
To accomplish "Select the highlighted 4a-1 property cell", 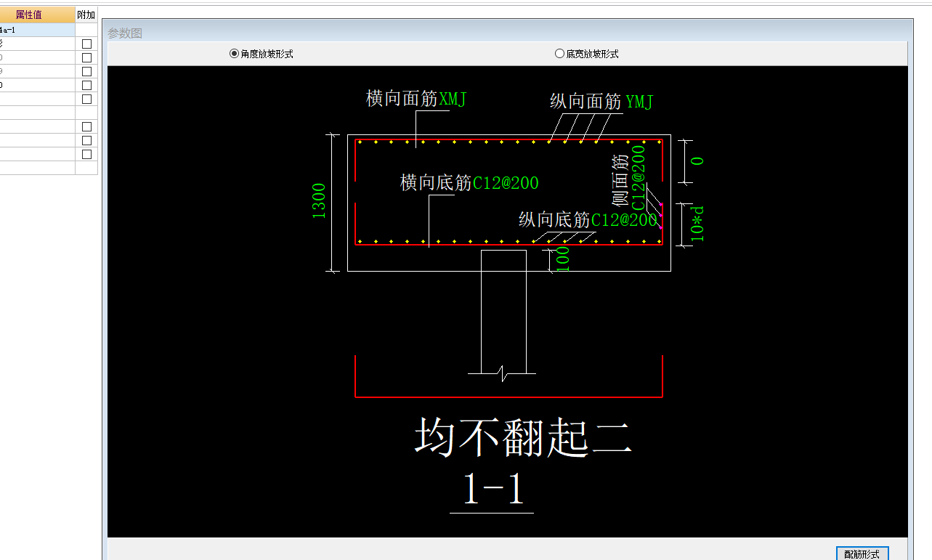I will pos(37,30).
